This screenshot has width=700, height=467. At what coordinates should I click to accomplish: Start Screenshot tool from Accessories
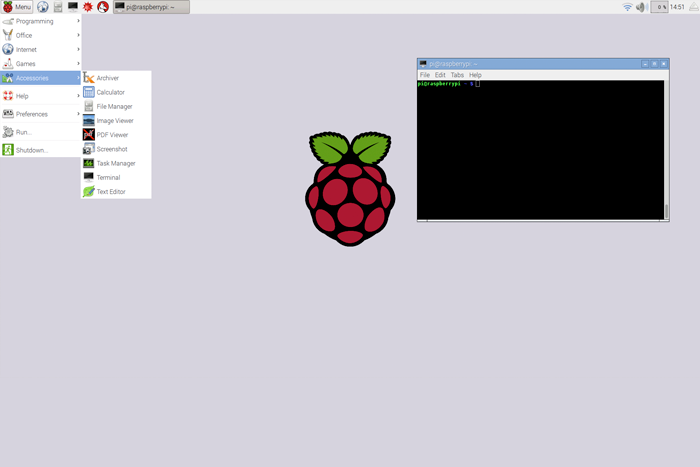pos(116,149)
